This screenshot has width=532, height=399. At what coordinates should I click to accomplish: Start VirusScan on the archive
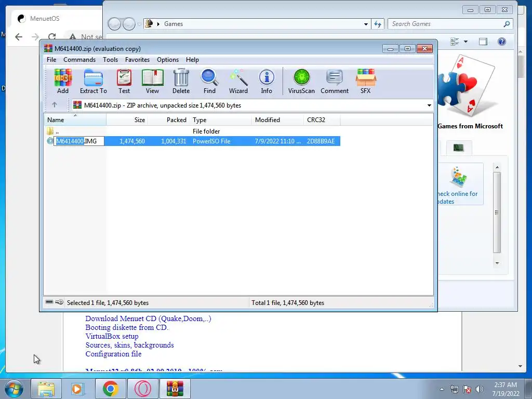click(301, 81)
